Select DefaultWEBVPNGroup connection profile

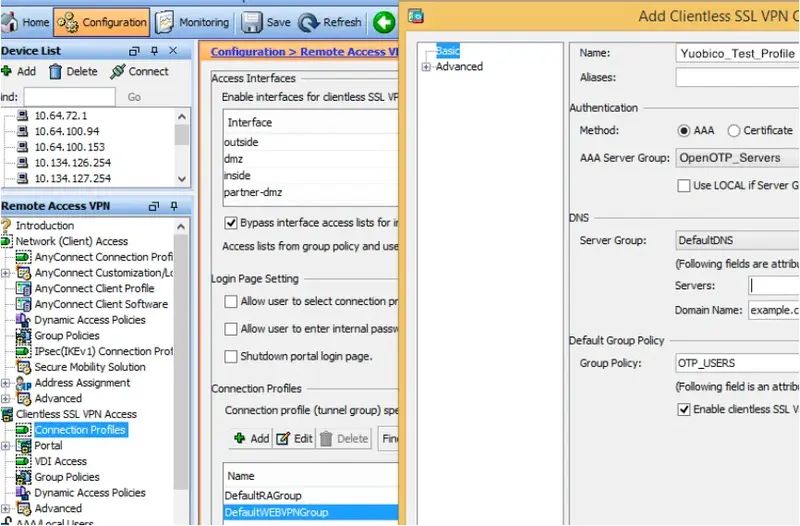tap(311, 512)
